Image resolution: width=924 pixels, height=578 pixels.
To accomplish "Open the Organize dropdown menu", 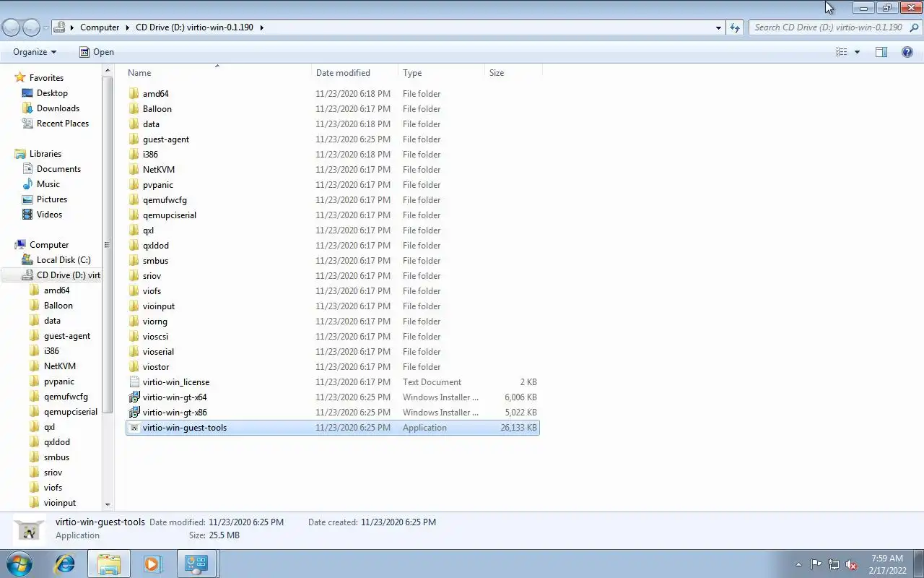I will coord(35,52).
